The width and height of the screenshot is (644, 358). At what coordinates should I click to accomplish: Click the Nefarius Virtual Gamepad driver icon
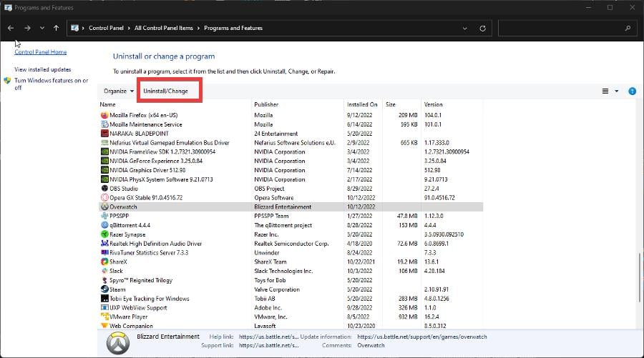pyautogui.click(x=104, y=143)
